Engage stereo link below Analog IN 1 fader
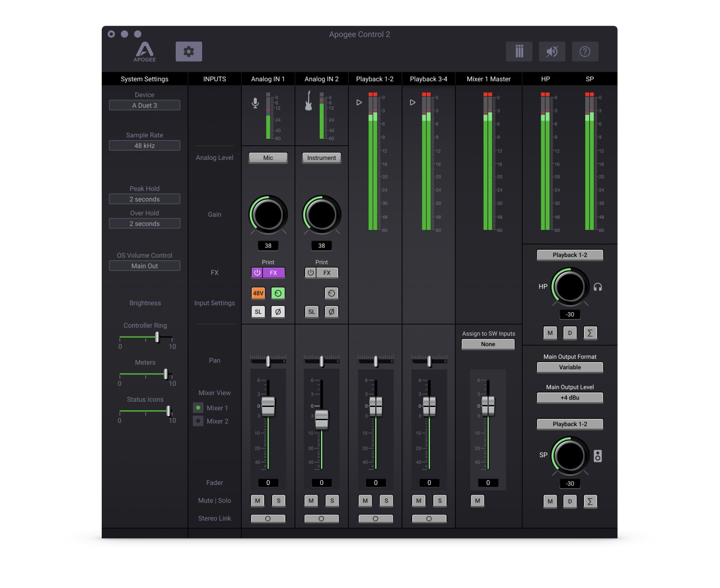 tap(268, 518)
